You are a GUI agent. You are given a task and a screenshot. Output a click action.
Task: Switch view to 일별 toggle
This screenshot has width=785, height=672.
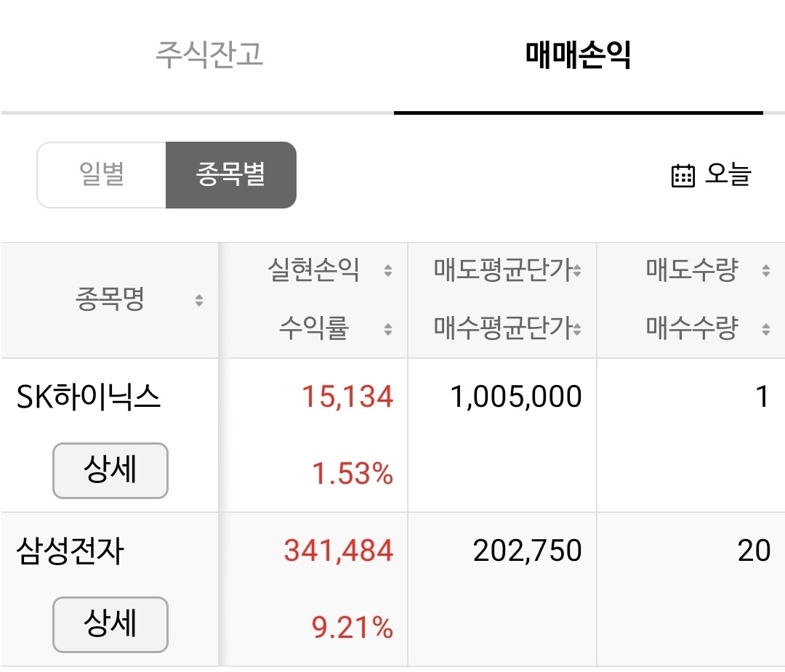click(x=102, y=175)
